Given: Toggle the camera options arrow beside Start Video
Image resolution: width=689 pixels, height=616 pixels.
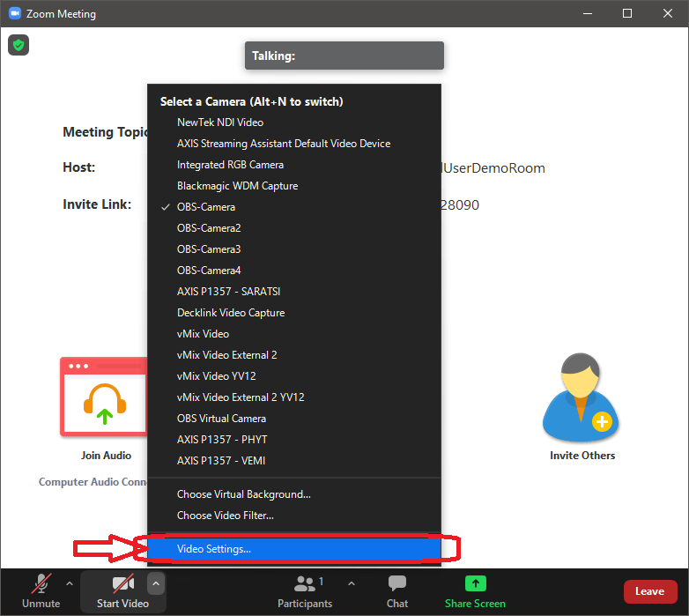Looking at the screenshot, I should (x=156, y=584).
